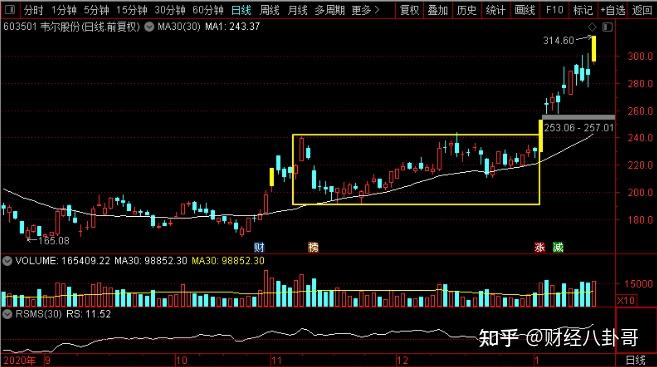This screenshot has width=657, height=367.
Task: Click the +自选 add to watchlist button
Action: [613, 10]
